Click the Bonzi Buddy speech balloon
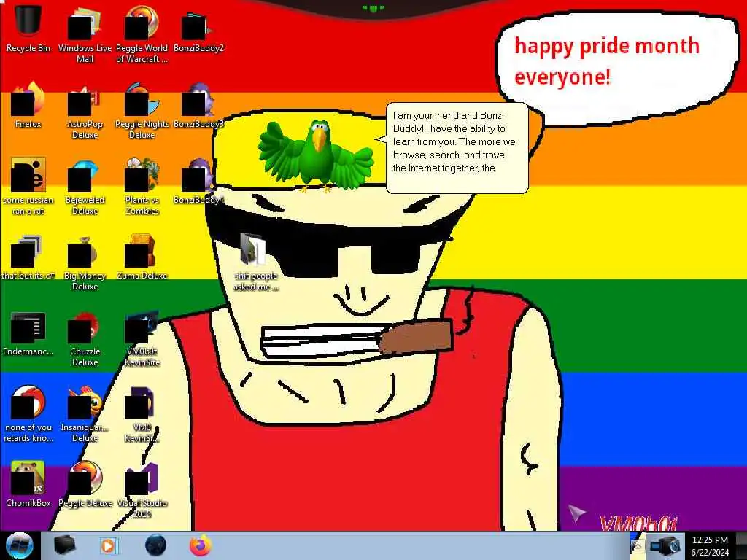Viewport: 747px width, 560px height. point(456,147)
